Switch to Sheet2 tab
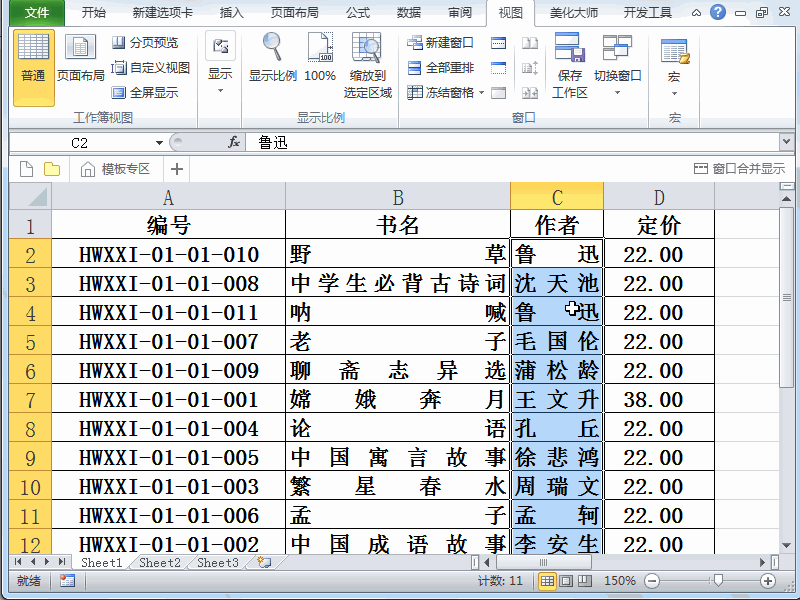This screenshot has height=600, width=800. tap(160, 562)
